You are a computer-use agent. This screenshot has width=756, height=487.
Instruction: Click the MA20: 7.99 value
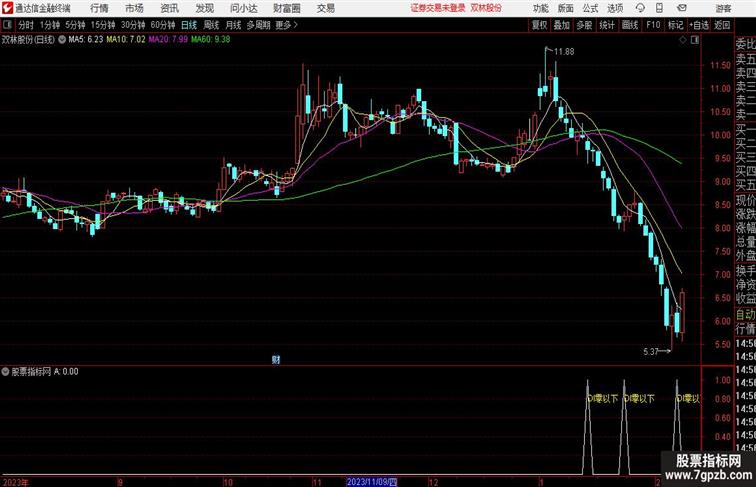click(x=168, y=40)
